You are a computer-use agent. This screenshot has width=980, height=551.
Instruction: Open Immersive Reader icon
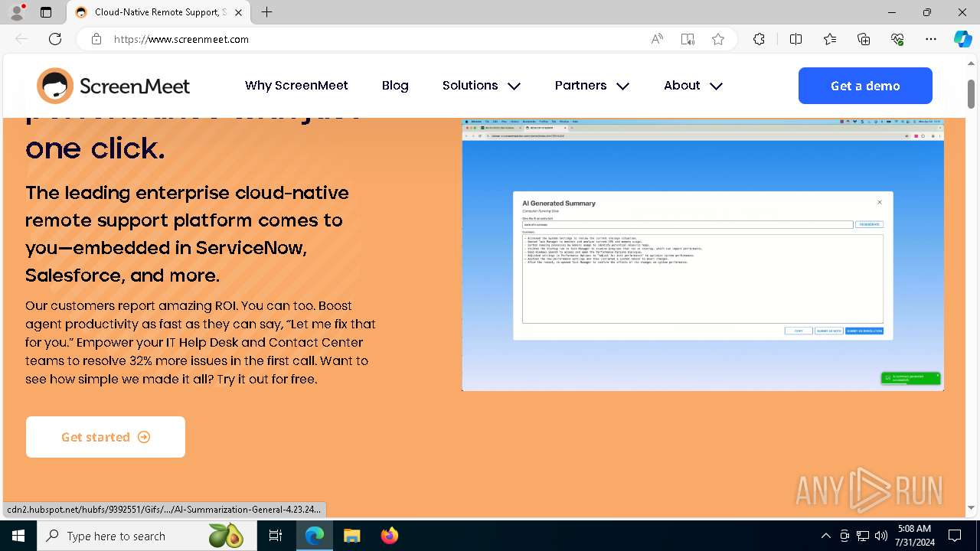point(688,39)
